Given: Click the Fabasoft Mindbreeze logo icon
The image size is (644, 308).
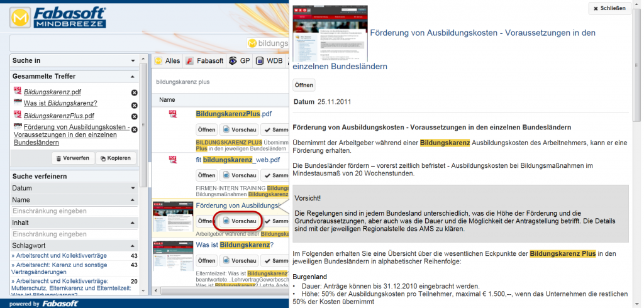Looking at the screenshot, I should coord(20,18).
